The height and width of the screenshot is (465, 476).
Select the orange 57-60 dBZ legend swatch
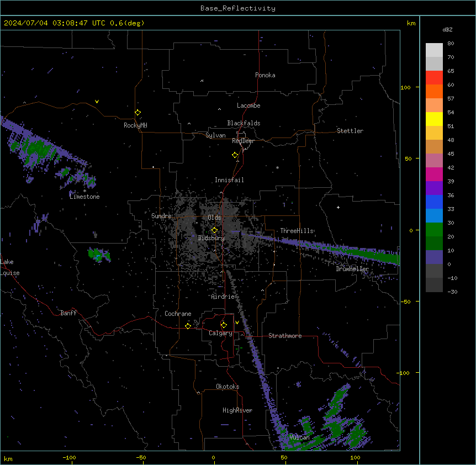point(434,91)
